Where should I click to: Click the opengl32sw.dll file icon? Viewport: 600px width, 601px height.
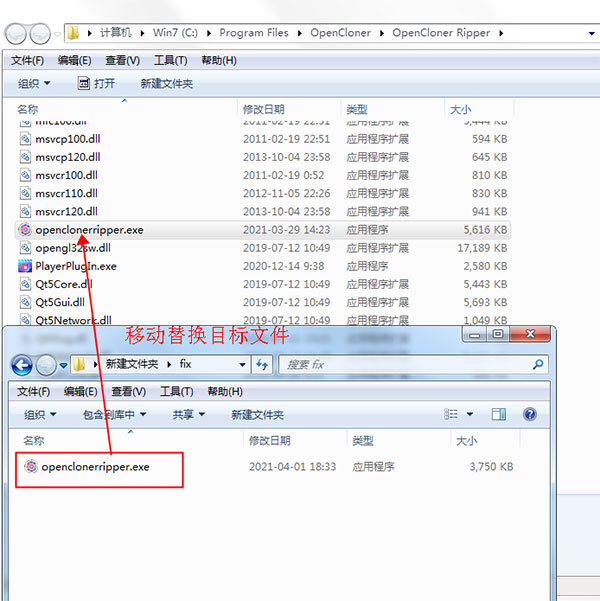(25, 248)
